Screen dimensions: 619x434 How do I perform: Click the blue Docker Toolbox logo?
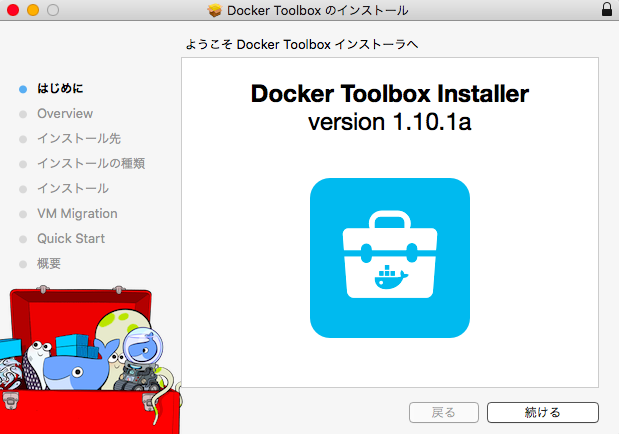coord(390,258)
